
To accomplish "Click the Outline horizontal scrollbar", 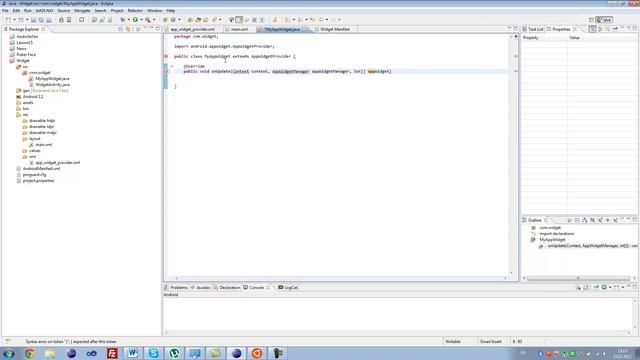I will [x=578, y=279].
